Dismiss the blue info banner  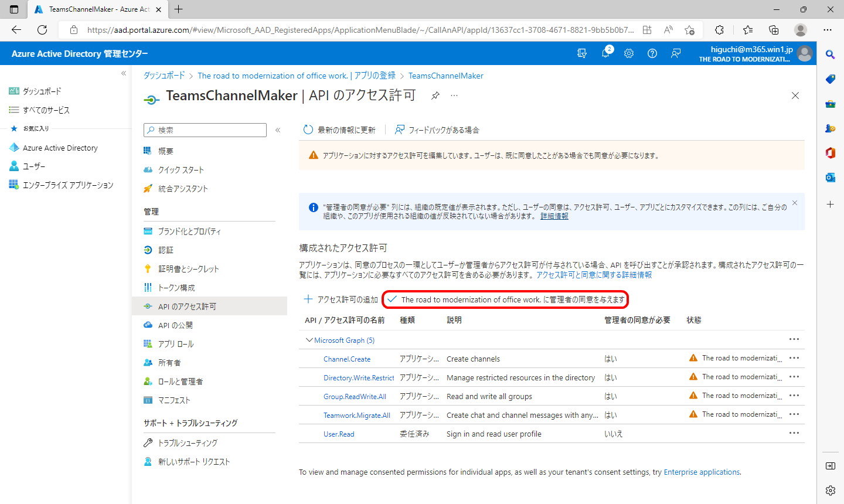pyautogui.click(x=795, y=203)
